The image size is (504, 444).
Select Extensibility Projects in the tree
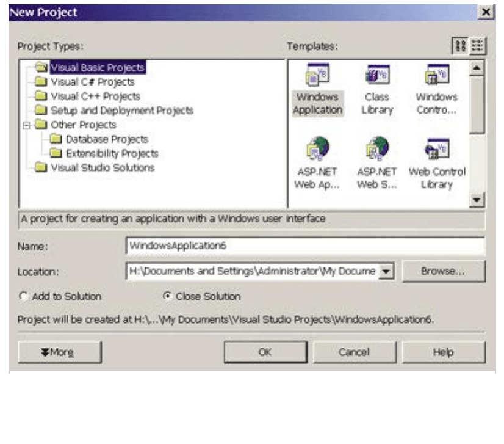click(x=112, y=153)
